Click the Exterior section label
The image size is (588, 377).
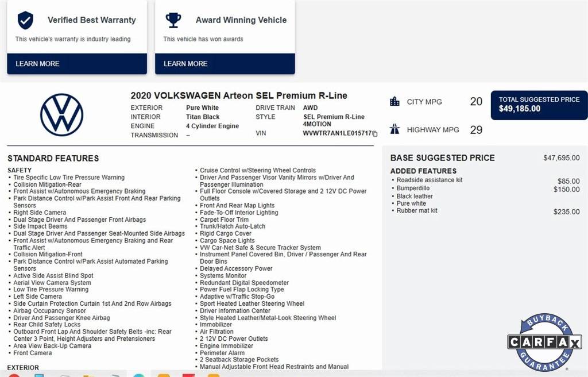pyautogui.click(x=23, y=368)
